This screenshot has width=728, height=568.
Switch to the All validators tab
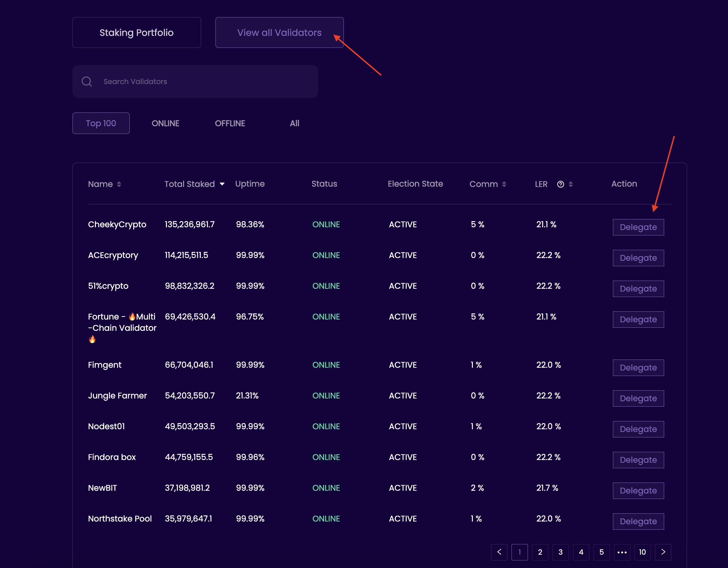(294, 123)
